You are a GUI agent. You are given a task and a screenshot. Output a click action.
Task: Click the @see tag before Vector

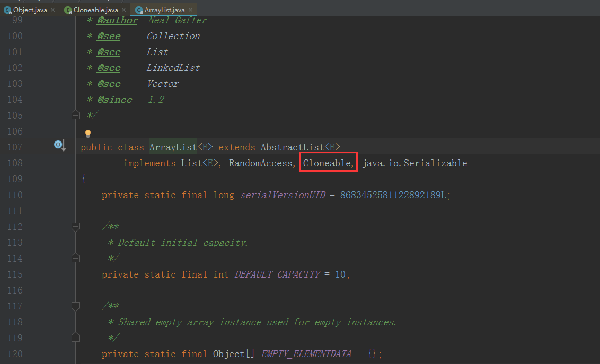pos(109,84)
